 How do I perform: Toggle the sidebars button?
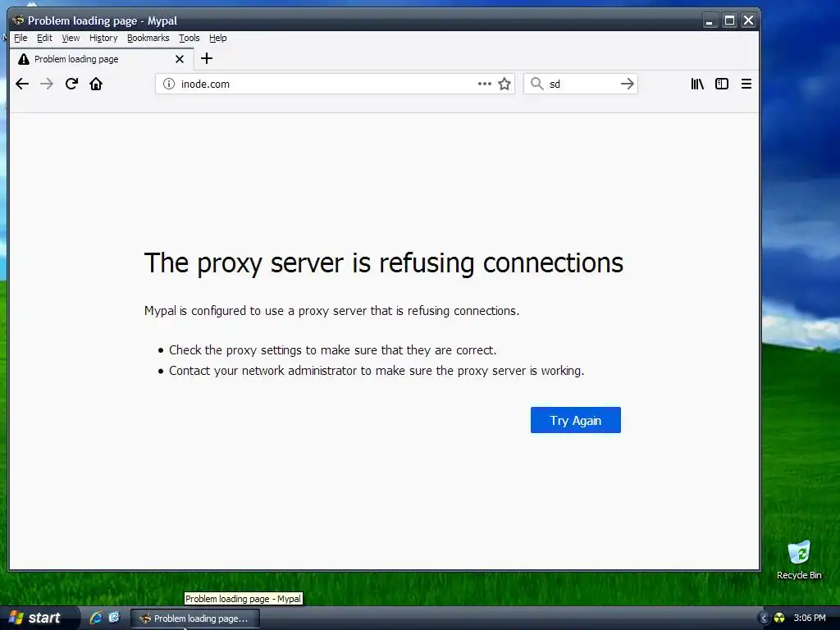(x=722, y=84)
